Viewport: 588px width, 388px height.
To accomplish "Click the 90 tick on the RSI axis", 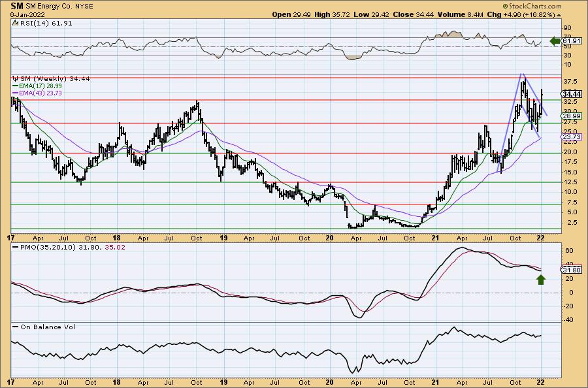I will click(x=567, y=28).
